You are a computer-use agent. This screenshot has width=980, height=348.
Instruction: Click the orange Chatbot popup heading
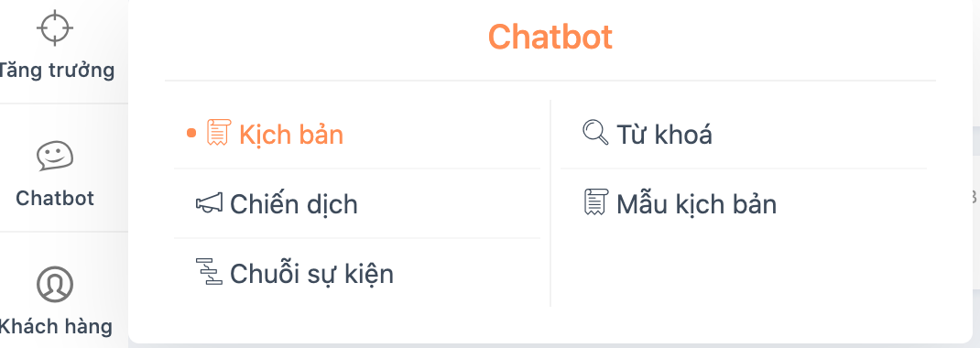pyautogui.click(x=550, y=37)
